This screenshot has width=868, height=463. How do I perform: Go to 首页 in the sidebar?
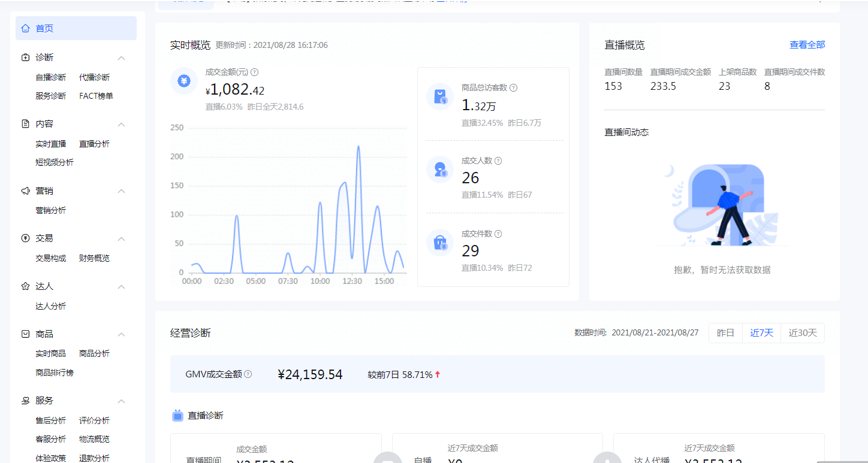click(76, 28)
